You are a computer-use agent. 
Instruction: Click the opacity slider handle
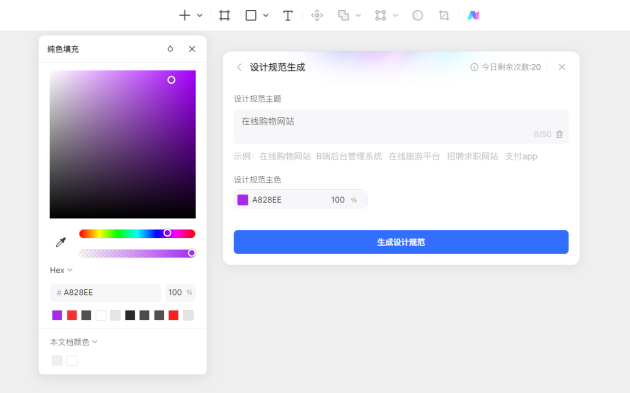pyautogui.click(x=192, y=253)
